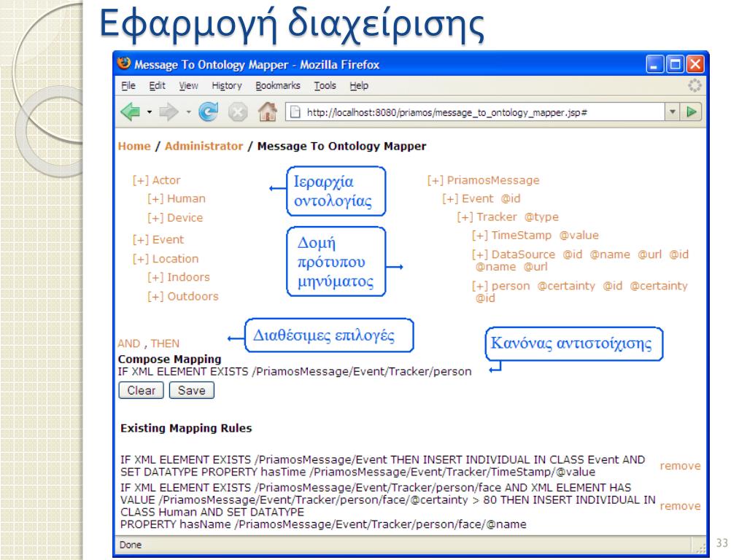Select the @id attribute next to Event

point(511,198)
